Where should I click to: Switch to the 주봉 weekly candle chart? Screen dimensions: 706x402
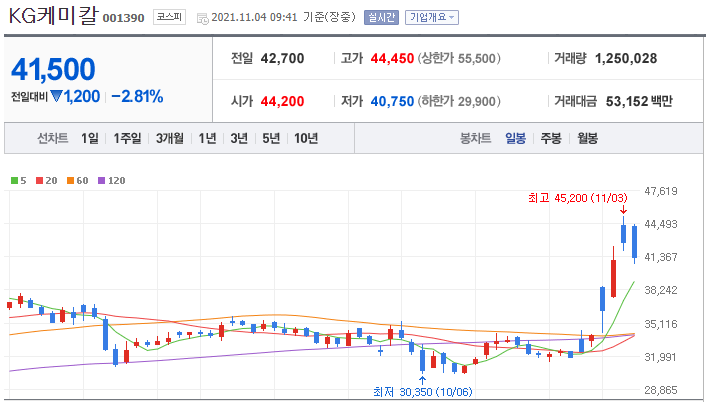(551, 138)
